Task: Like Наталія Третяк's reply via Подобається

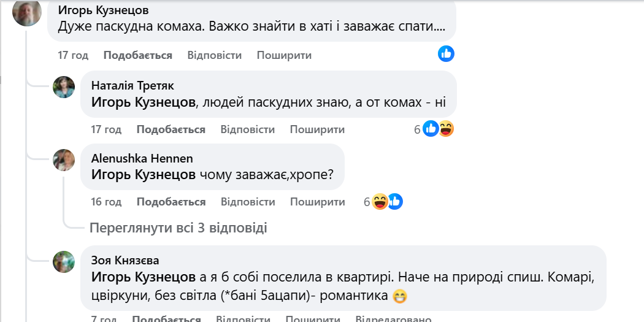Action: 171,129
